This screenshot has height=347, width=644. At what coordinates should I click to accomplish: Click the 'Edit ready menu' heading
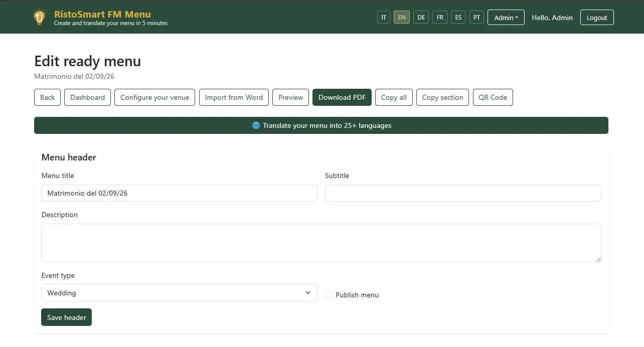pyautogui.click(x=87, y=61)
